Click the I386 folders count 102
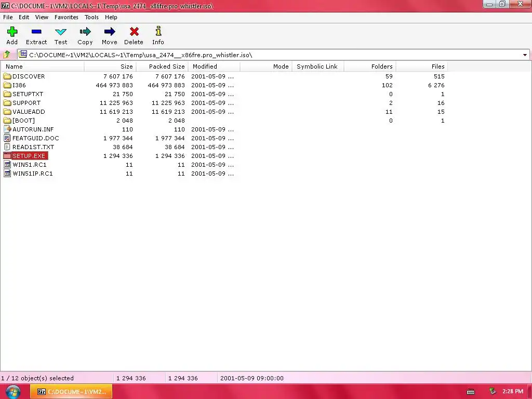The width and height of the screenshot is (532, 399). [387, 85]
